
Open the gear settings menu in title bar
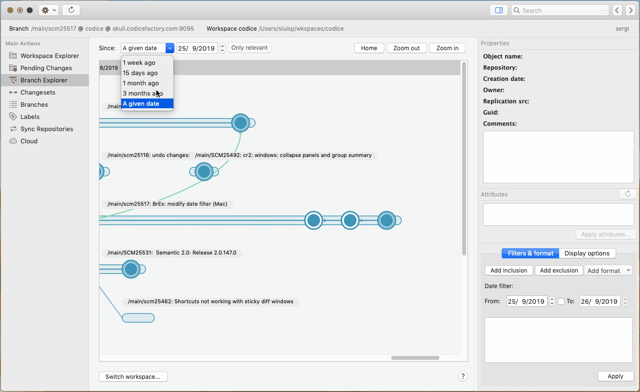click(49, 10)
